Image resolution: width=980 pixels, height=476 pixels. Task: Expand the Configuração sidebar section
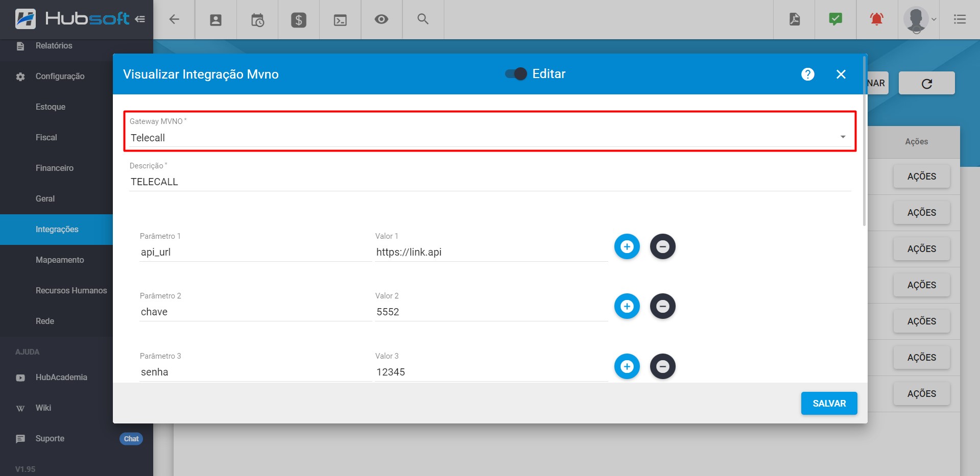coord(60,77)
